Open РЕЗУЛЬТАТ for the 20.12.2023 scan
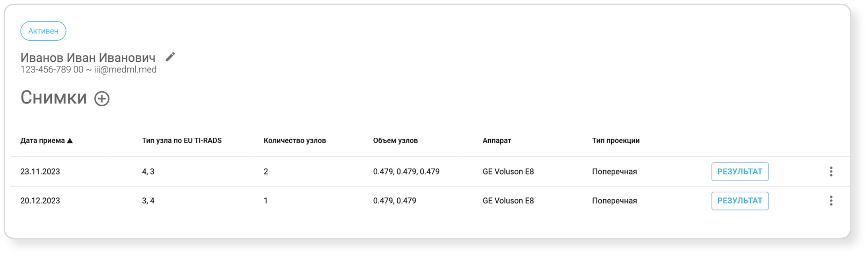Screen dimensions: 868x256 coord(739,201)
